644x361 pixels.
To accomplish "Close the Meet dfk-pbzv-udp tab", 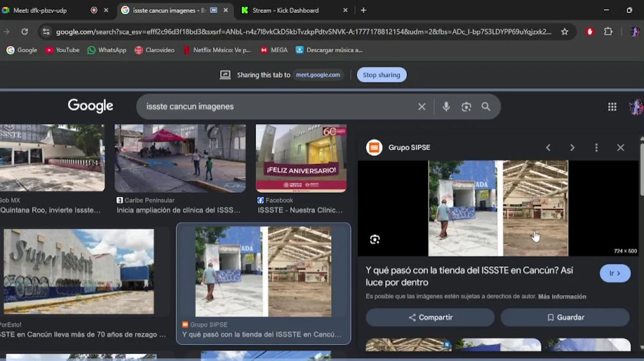I will click(106, 10).
